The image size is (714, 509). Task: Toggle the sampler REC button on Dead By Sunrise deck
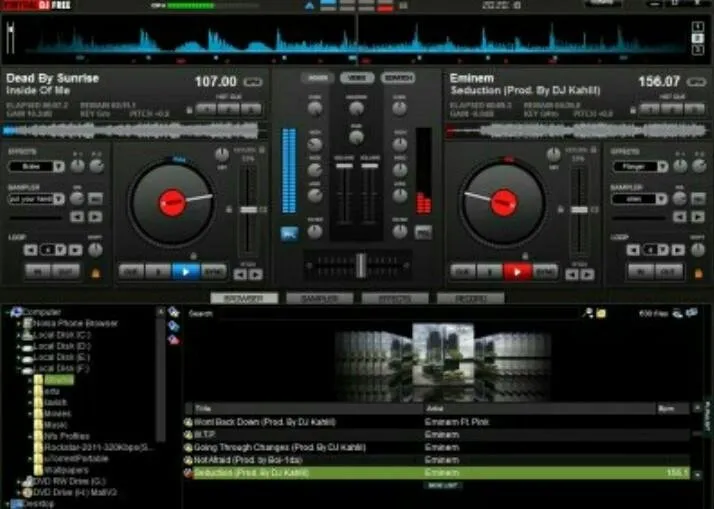(x=95, y=199)
